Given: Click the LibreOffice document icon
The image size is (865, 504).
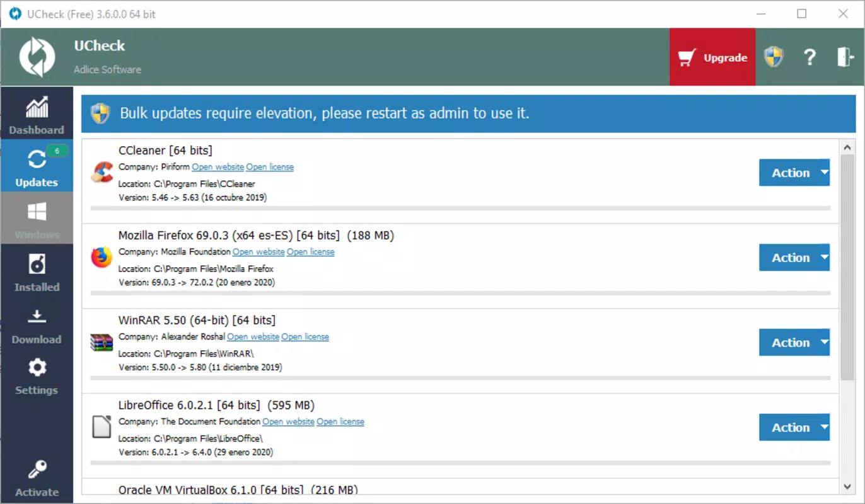Looking at the screenshot, I should [102, 427].
